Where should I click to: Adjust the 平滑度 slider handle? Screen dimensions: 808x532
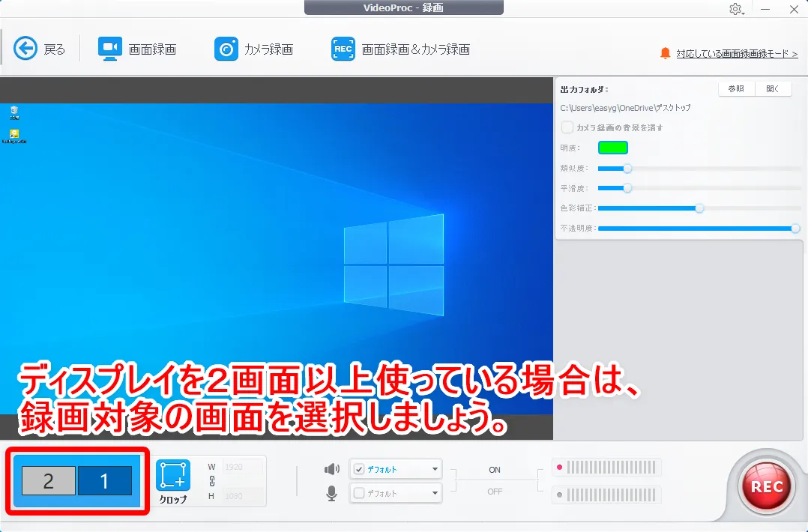pos(627,188)
